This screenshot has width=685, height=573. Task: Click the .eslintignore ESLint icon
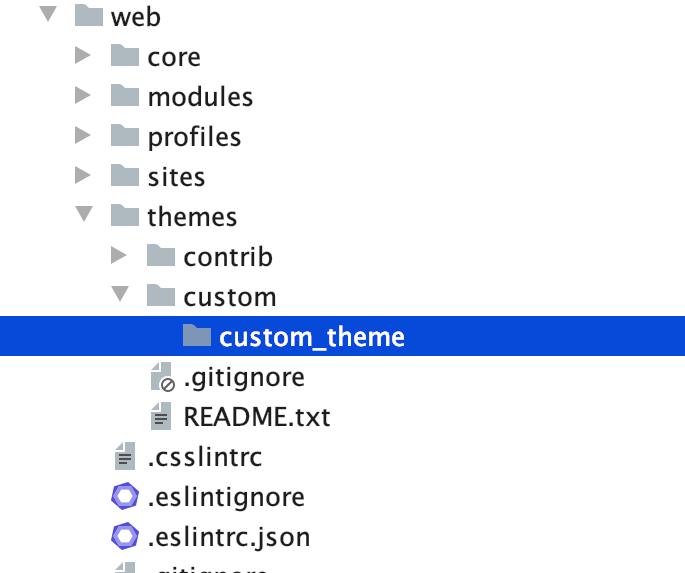pyautogui.click(x=125, y=497)
